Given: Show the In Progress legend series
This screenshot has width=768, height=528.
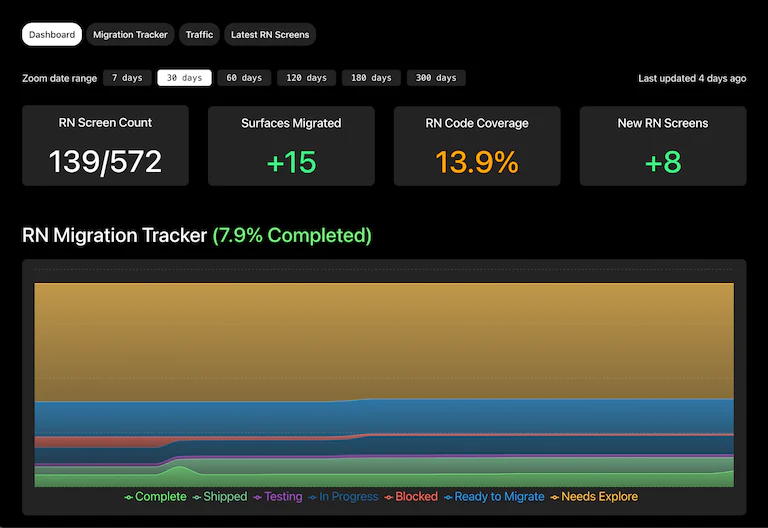Looking at the screenshot, I should pos(344,497).
